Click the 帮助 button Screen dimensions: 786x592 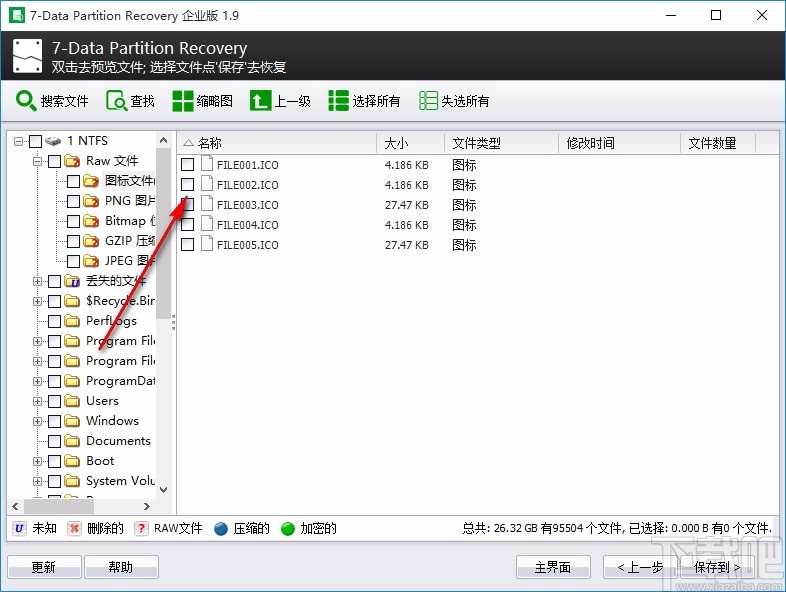121,567
